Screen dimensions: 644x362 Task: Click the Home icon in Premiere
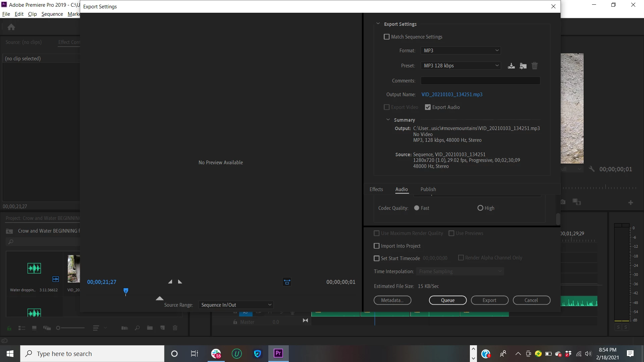[x=11, y=27]
